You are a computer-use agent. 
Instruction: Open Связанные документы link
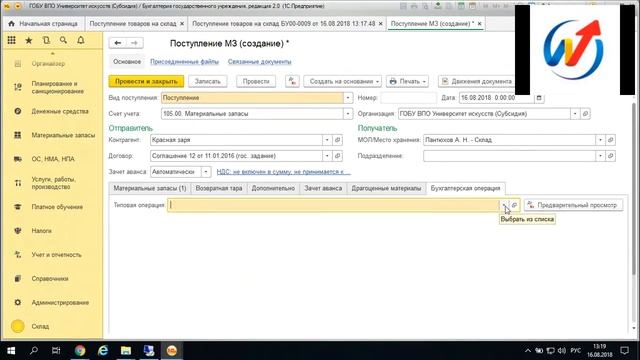[x=260, y=62]
